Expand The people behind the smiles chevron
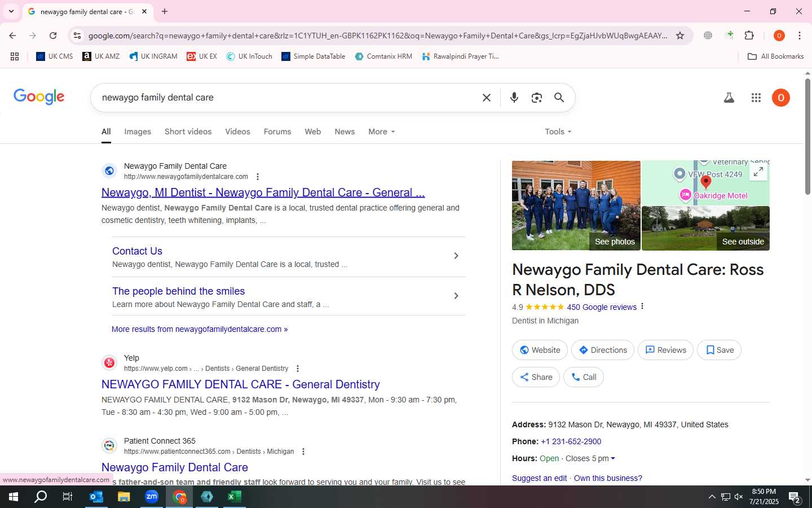812x508 pixels. coord(456,296)
